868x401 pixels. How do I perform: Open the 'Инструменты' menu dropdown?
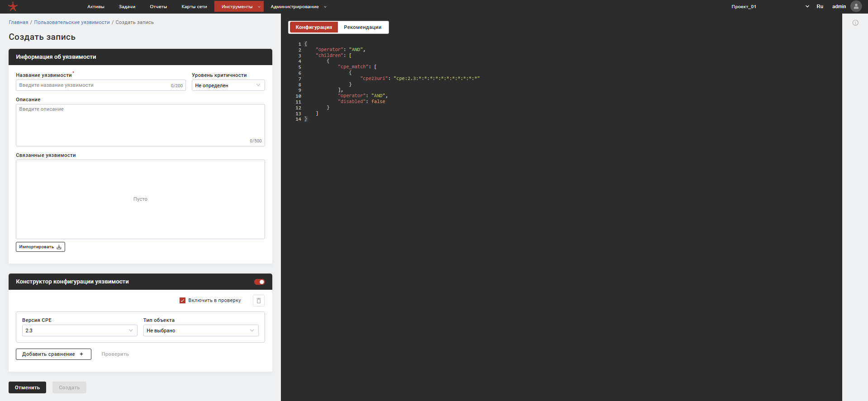239,6
